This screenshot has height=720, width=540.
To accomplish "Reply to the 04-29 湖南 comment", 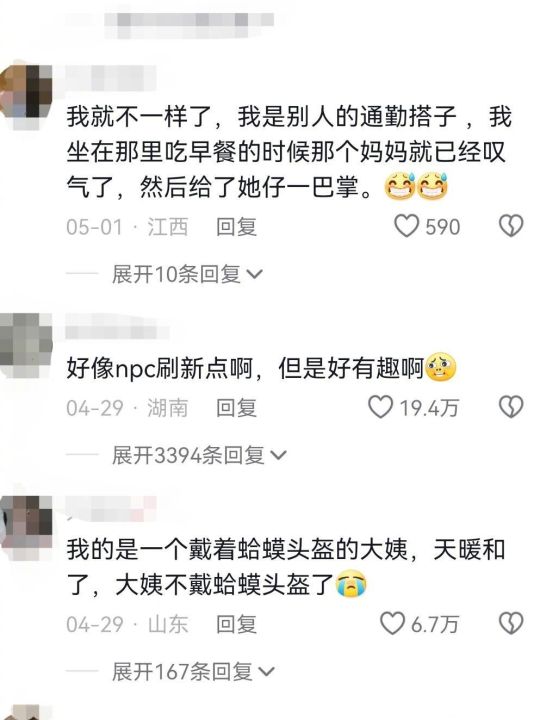I will [236, 408].
